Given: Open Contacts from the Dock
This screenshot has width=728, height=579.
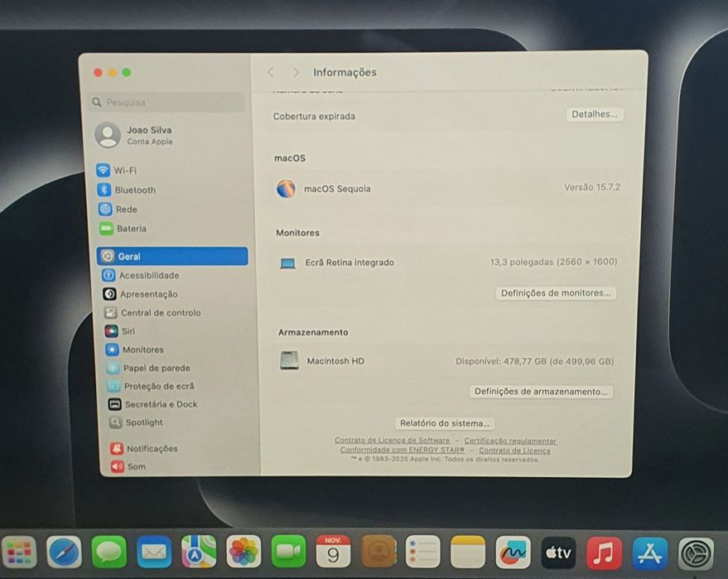Looking at the screenshot, I should click(378, 552).
